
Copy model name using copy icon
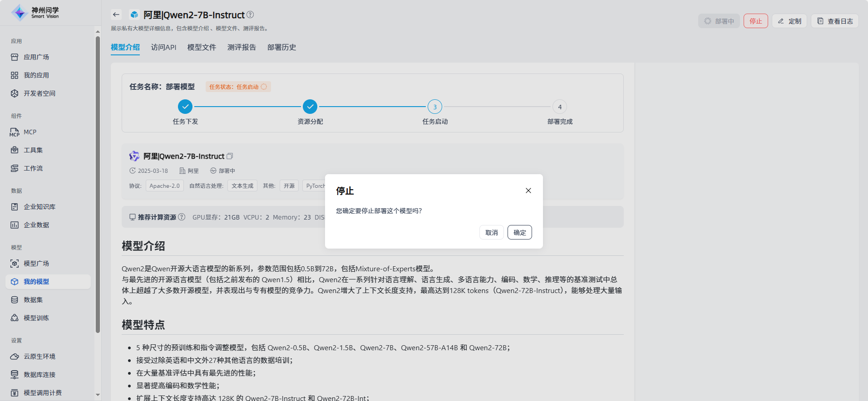230,156
